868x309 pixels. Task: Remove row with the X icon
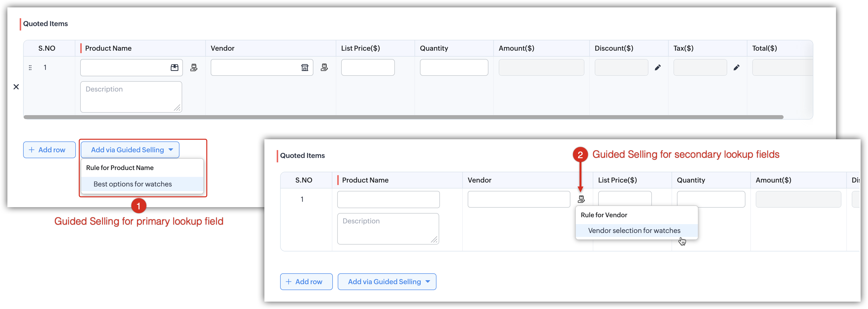pos(16,87)
